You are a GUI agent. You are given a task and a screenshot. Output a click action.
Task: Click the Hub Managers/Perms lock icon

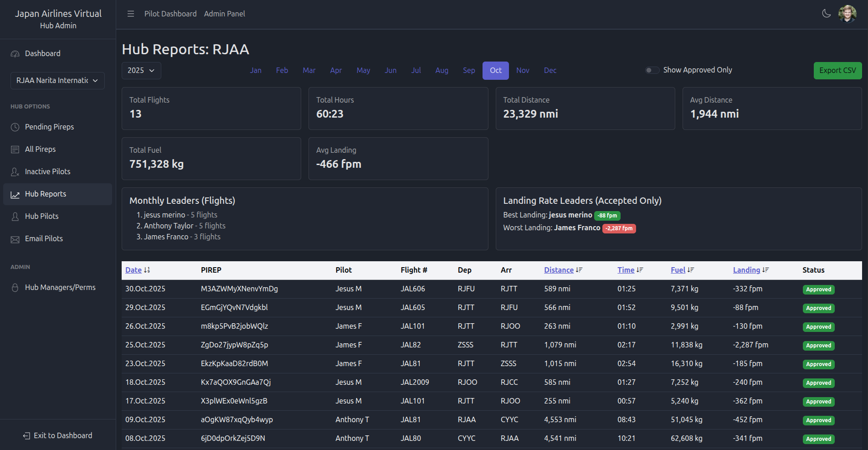point(15,288)
